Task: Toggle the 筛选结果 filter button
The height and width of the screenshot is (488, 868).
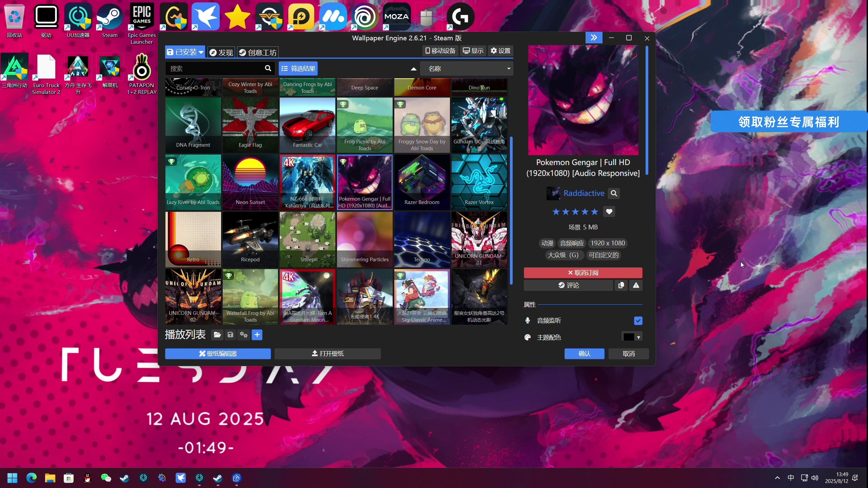Action: [298, 68]
